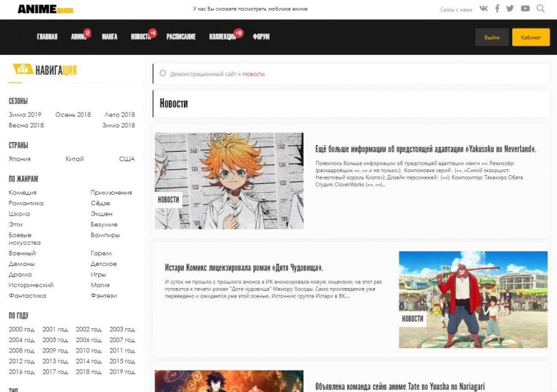Image resolution: width=557 pixels, height=392 pixels.
Task: Open site search via magnifier icon
Action: (x=541, y=9)
